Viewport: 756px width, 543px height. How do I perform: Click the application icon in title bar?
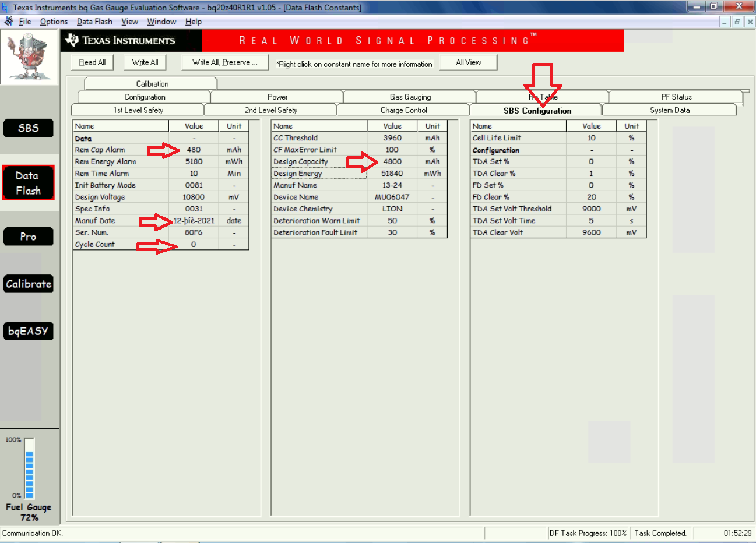[x=5, y=8]
